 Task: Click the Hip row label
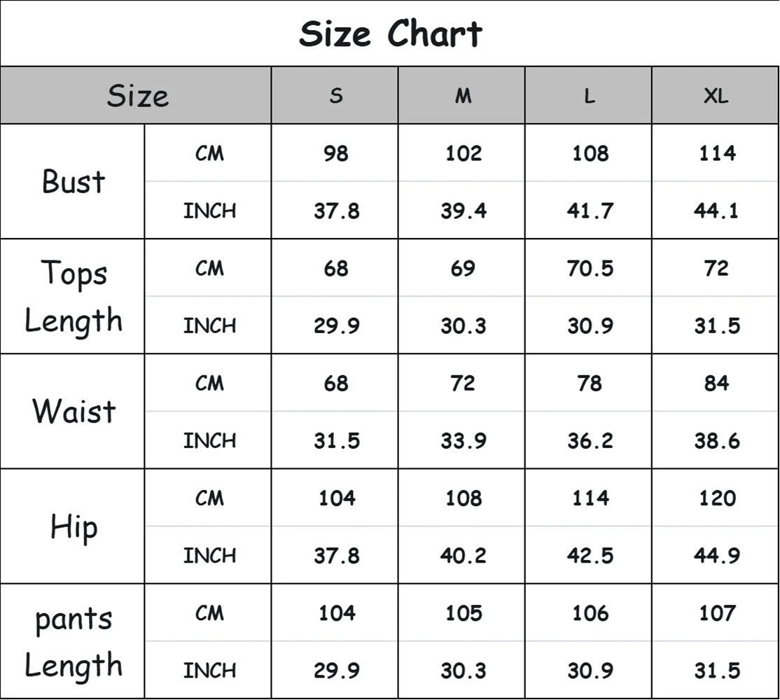[74, 526]
